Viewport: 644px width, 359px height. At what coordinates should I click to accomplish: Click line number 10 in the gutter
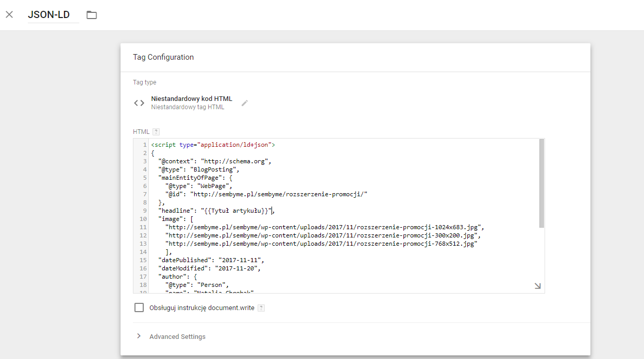coord(143,219)
